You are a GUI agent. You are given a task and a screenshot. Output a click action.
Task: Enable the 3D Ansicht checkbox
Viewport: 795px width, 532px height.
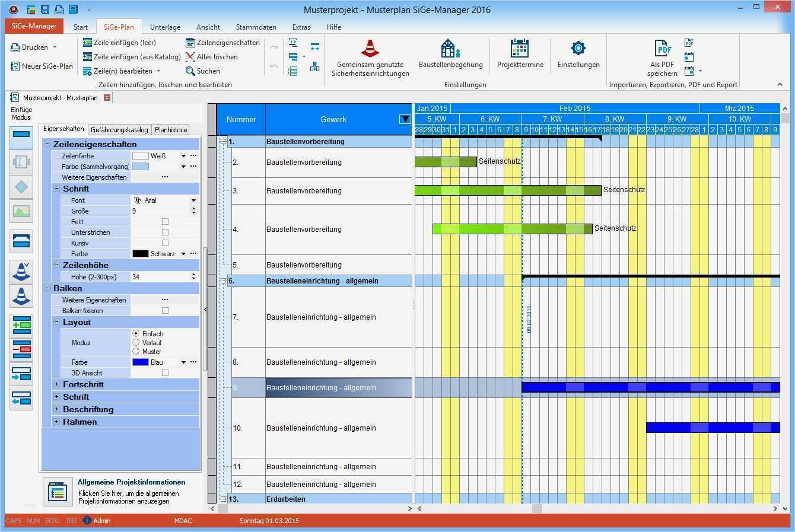tap(165, 373)
